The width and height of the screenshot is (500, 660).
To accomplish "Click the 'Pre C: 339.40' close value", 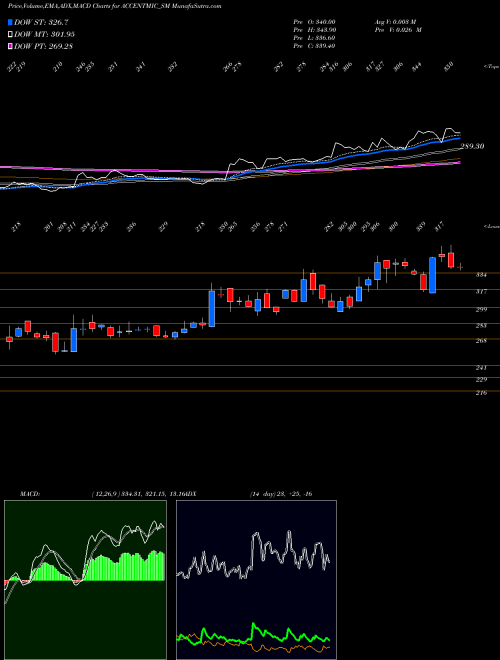I will [314, 46].
